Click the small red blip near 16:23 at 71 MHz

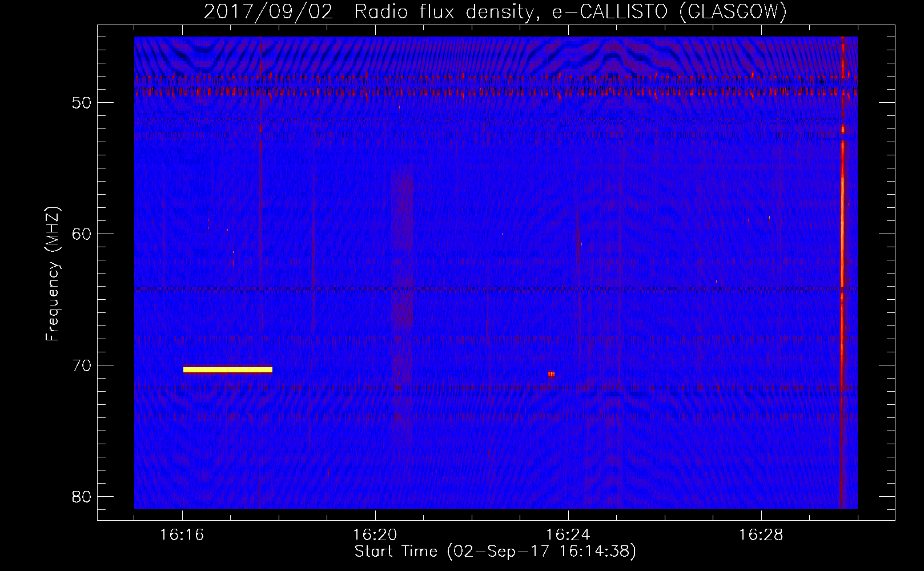[x=551, y=375]
